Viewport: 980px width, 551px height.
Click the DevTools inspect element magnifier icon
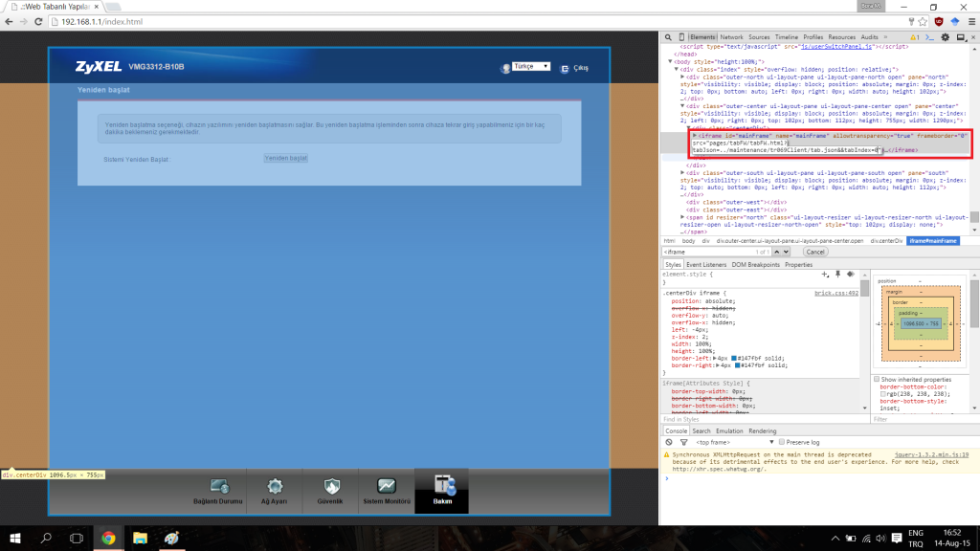668,36
